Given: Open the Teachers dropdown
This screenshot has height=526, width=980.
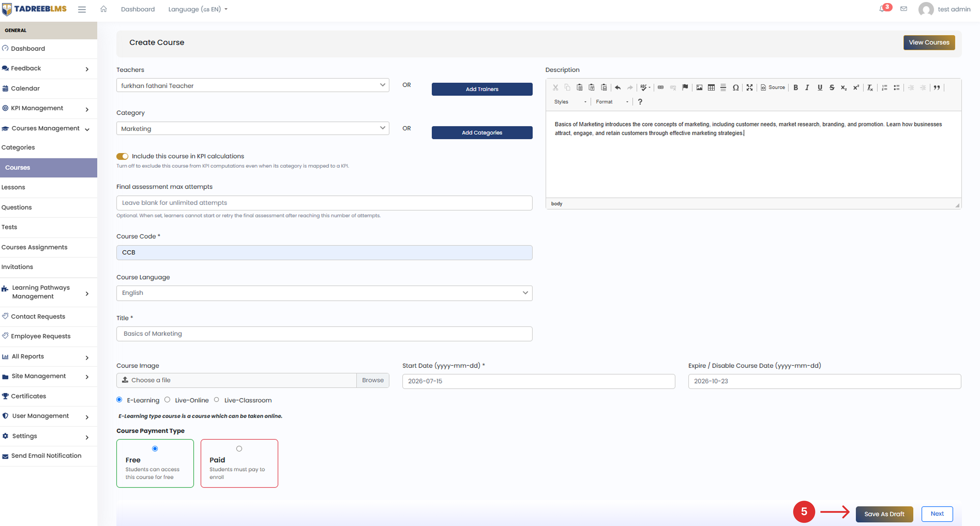Looking at the screenshot, I should pos(253,85).
